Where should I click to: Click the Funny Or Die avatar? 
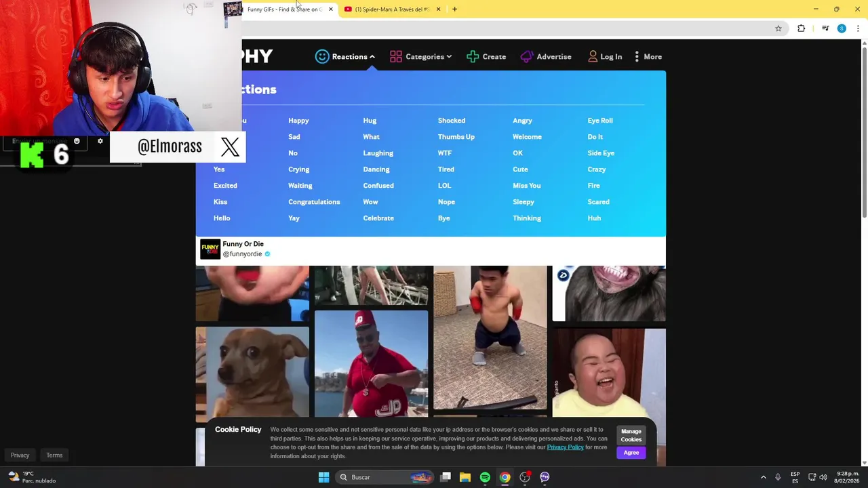coord(210,249)
